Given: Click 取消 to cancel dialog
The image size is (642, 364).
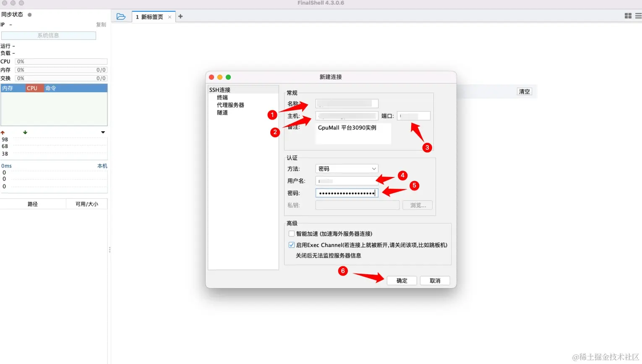Looking at the screenshot, I should pyautogui.click(x=435, y=281).
